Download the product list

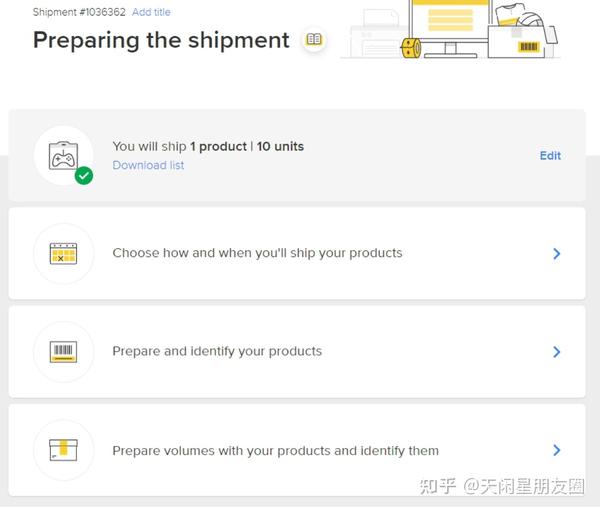point(148,165)
